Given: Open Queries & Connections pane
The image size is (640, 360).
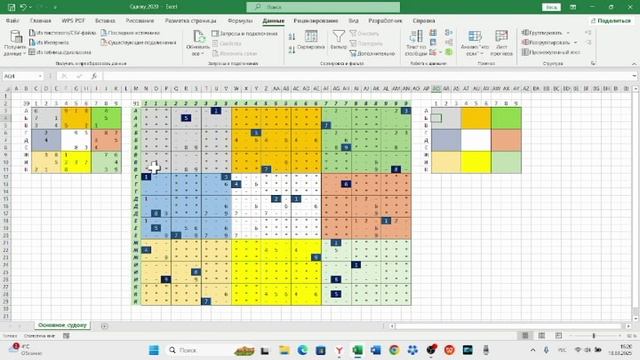Looking at the screenshot, I should (244, 33).
